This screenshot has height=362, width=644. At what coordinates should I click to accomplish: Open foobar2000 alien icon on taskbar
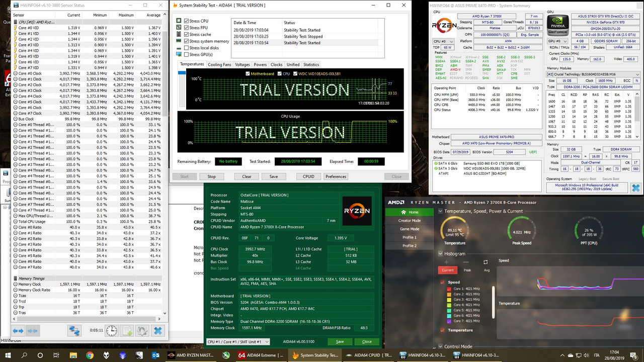coord(106,355)
